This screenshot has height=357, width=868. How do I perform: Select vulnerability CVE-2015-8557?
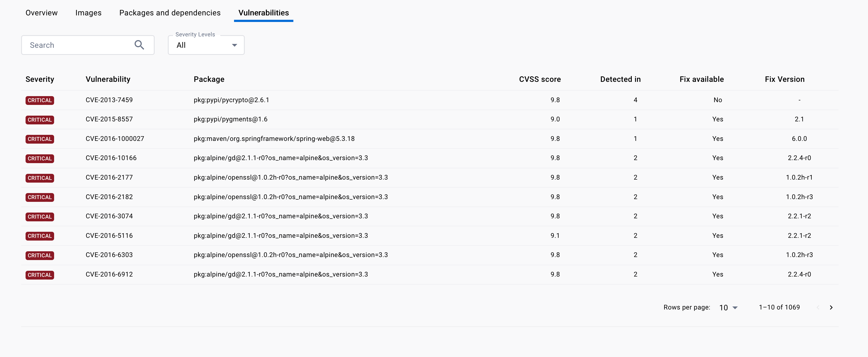pyautogui.click(x=109, y=119)
